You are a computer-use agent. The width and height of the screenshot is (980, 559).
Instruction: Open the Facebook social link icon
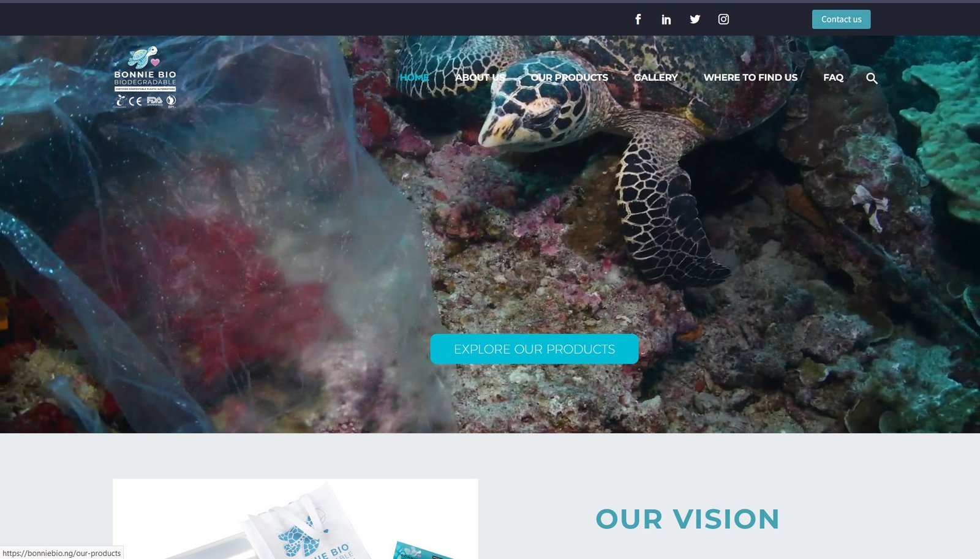(x=638, y=19)
